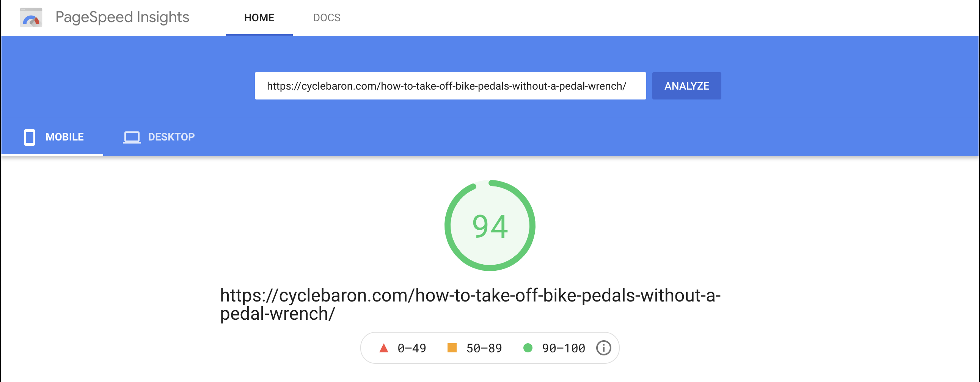Click the analyzed cyclebaron.com URL heading

(470, 304)
